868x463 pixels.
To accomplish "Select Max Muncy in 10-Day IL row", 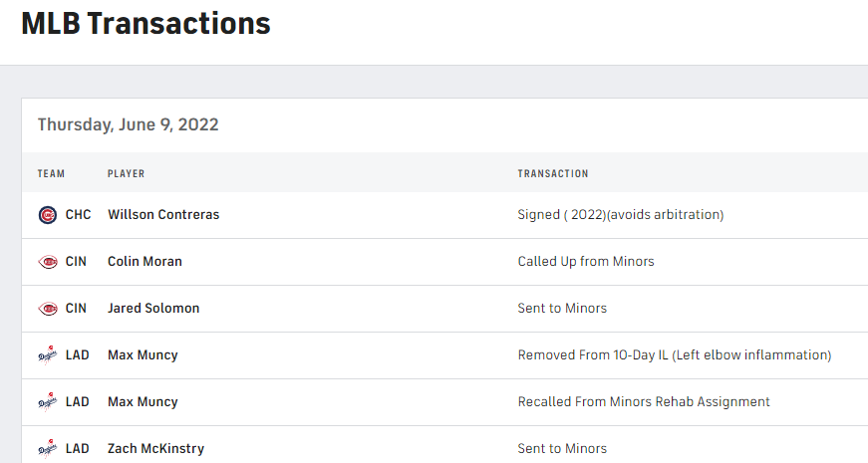I will (x=143, y=355).
